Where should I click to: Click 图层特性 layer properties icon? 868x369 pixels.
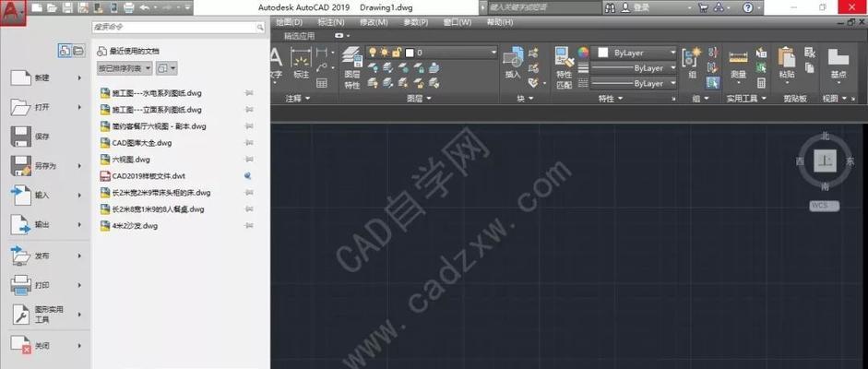point(352,67)
